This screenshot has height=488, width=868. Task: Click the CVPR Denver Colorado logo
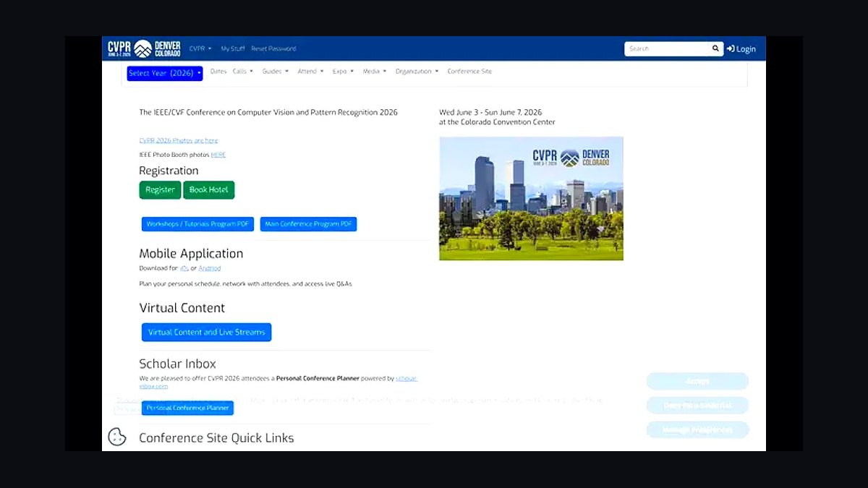tap(144, 48)
